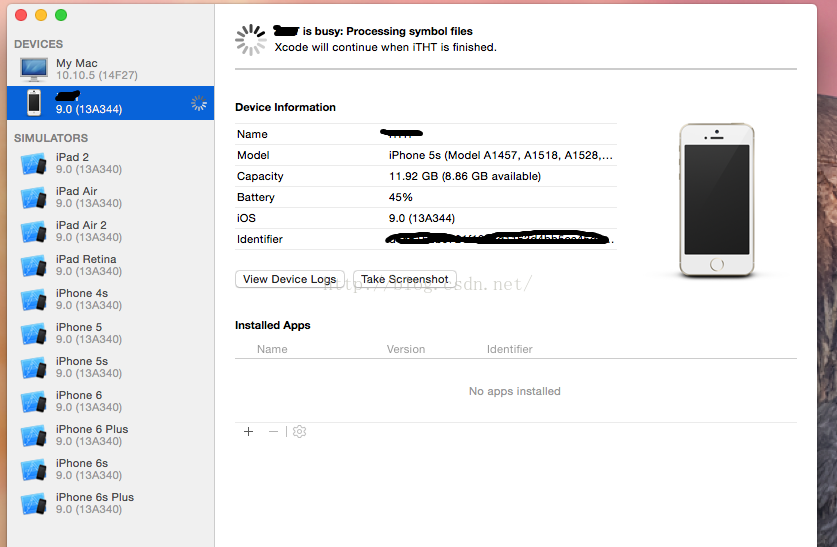Open the installed apps gear menu
The image size is (837, 547).
[299, 431]
